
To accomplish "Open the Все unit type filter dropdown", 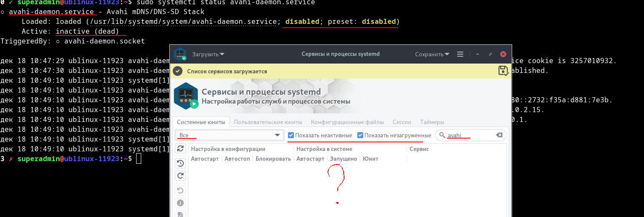I will (x=230, y=135).
